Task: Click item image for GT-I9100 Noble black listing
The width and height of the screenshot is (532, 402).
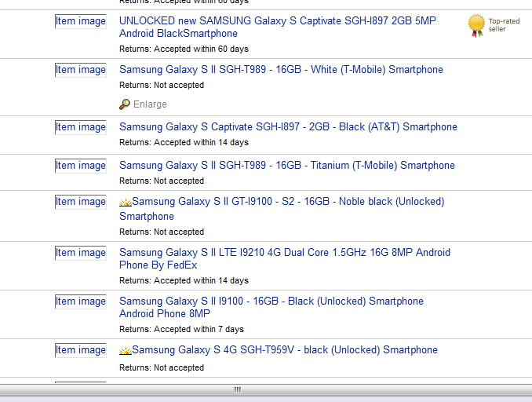Action: tap(81, 202)
